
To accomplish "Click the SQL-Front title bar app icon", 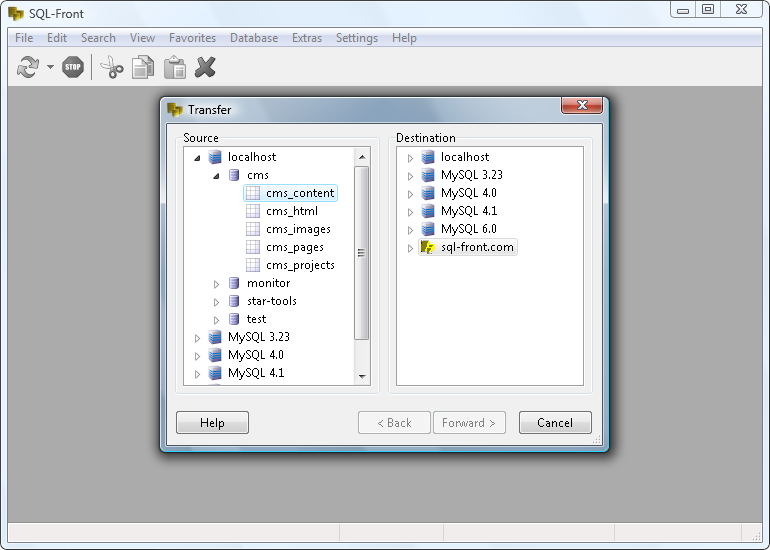I will coord(16,14).
